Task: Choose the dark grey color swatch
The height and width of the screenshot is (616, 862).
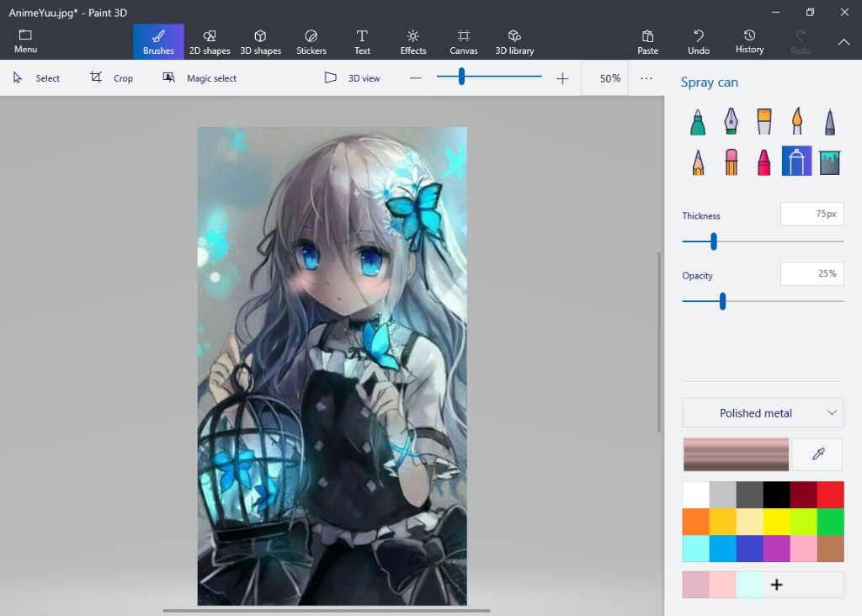Action: (x=749, y=495)
